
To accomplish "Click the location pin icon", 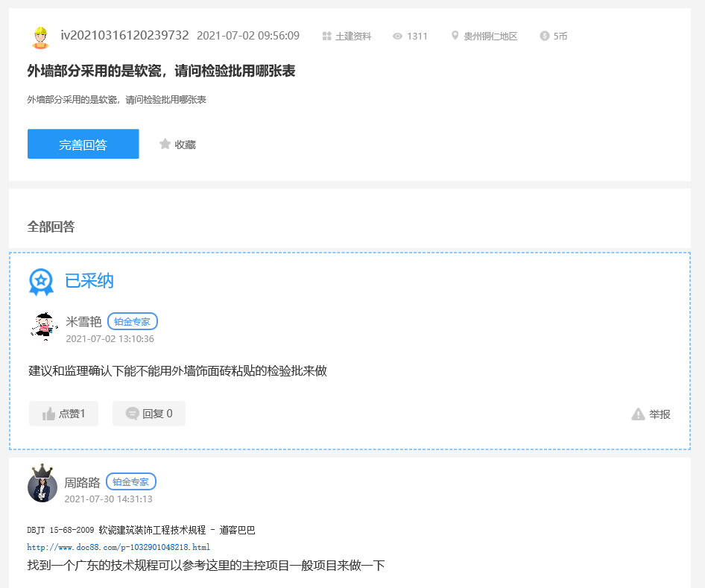I will click(455, 36).
